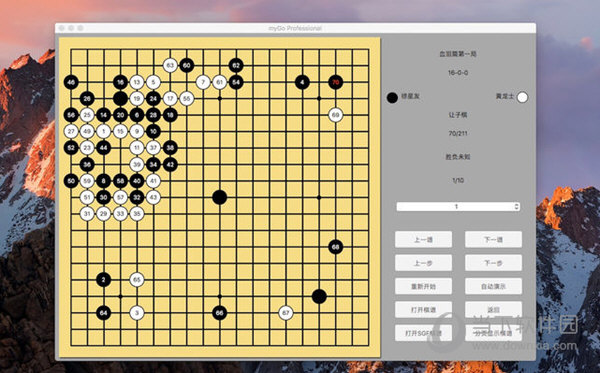Click black stone 46 on the left edge
Screen dimensions: 600x373
(71, 82)
